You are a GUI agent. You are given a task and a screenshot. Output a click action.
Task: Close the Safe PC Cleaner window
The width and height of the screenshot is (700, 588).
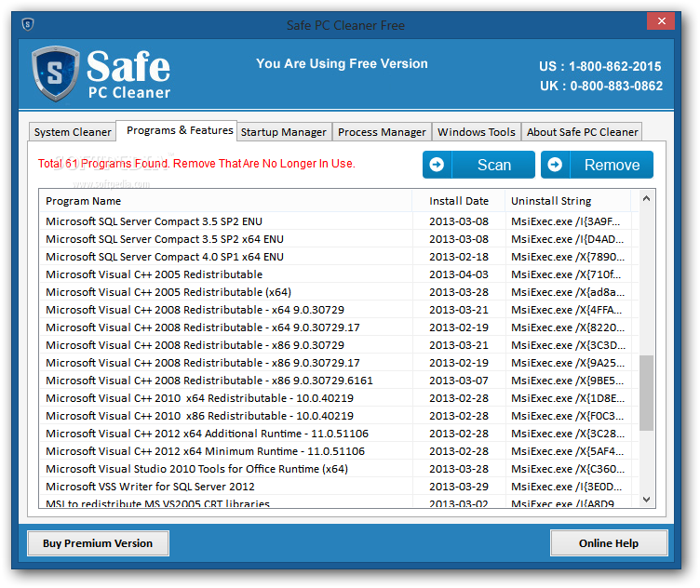(x=661, y=21)
